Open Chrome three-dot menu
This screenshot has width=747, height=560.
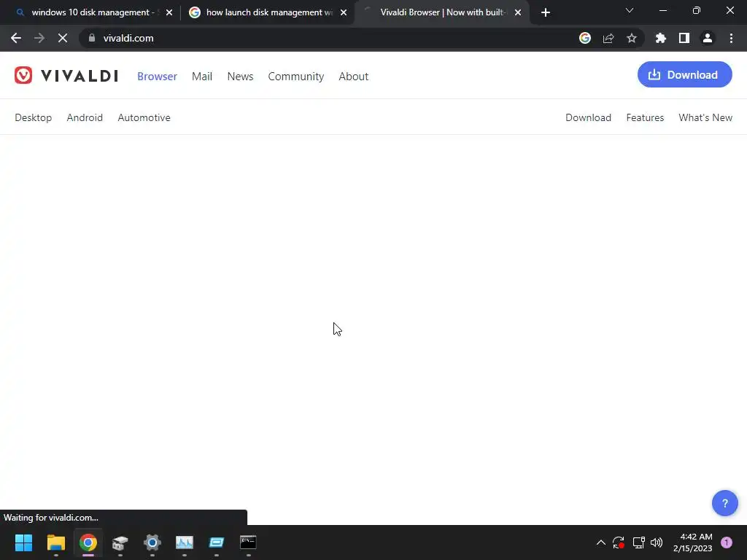point(731,38)
